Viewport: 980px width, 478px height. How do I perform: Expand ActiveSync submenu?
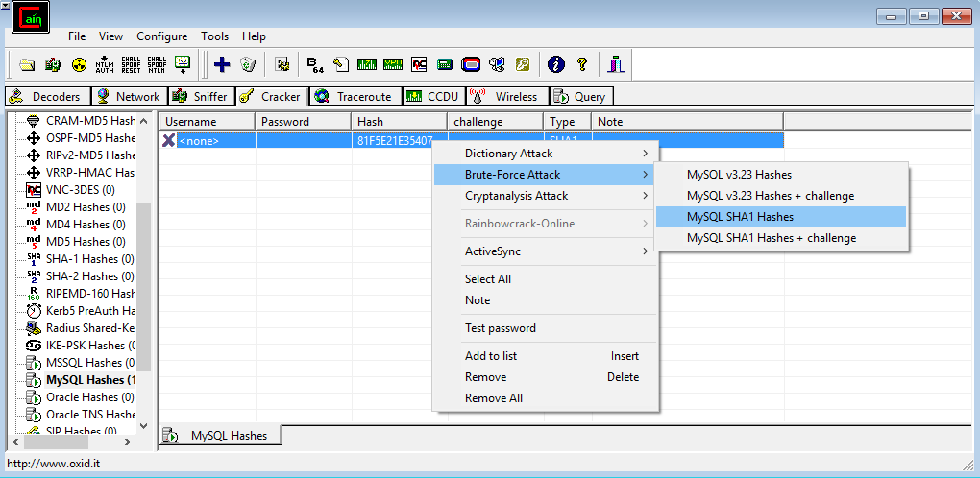[x=546, y=251]
